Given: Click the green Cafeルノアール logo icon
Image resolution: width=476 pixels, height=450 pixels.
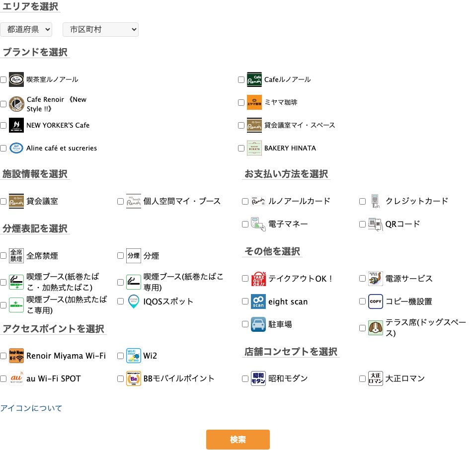Looking at the screenshot, I should [x=254, y=79].
